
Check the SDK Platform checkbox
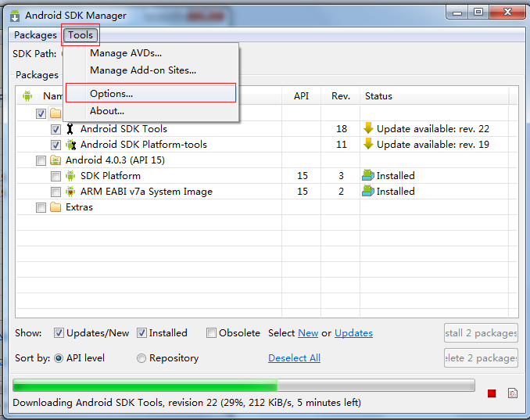coord(56,176)
